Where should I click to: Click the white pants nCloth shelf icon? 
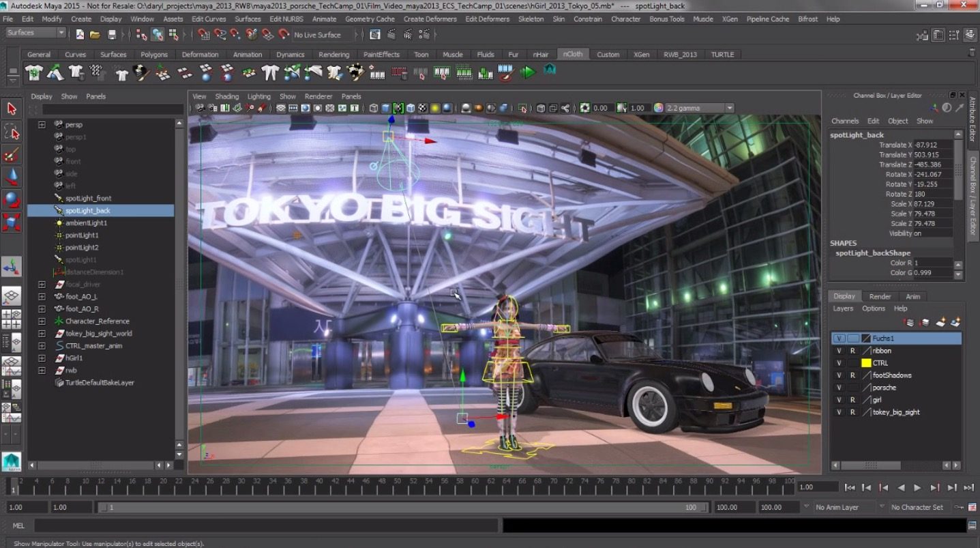[x=270, y=72]
